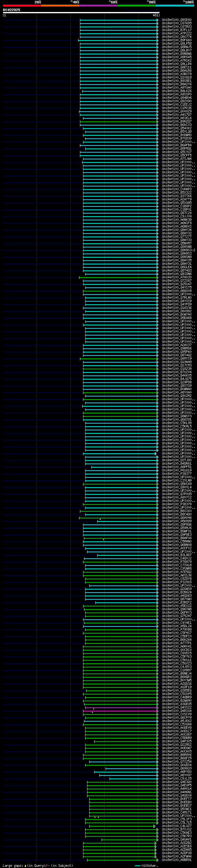Open hit UniRef100_C3YLN9
Viewport: 197px width, 868px height.
pos(176,481)
